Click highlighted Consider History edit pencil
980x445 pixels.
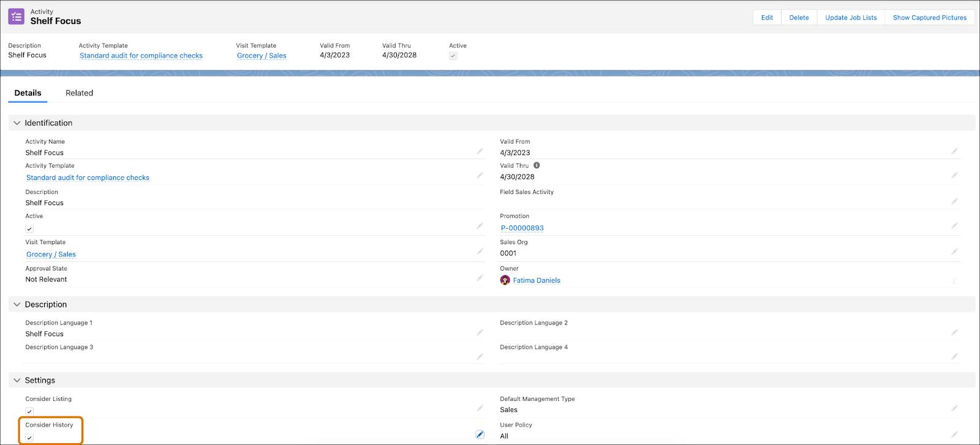(480, 435)
